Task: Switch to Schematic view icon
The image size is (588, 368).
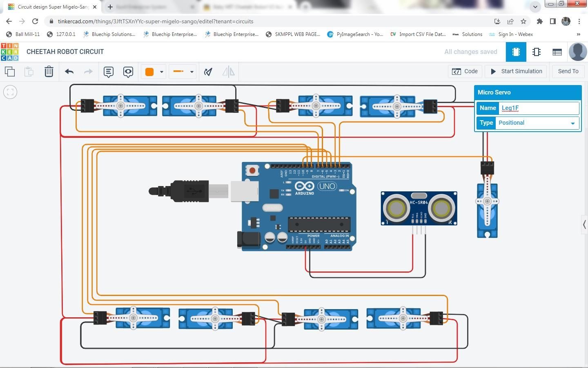Action: [x=537, y=52]
